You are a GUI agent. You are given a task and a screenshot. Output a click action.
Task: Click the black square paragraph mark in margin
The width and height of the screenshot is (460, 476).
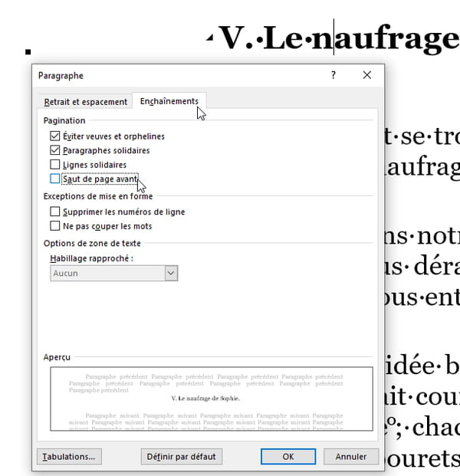[x=28, y=52]
